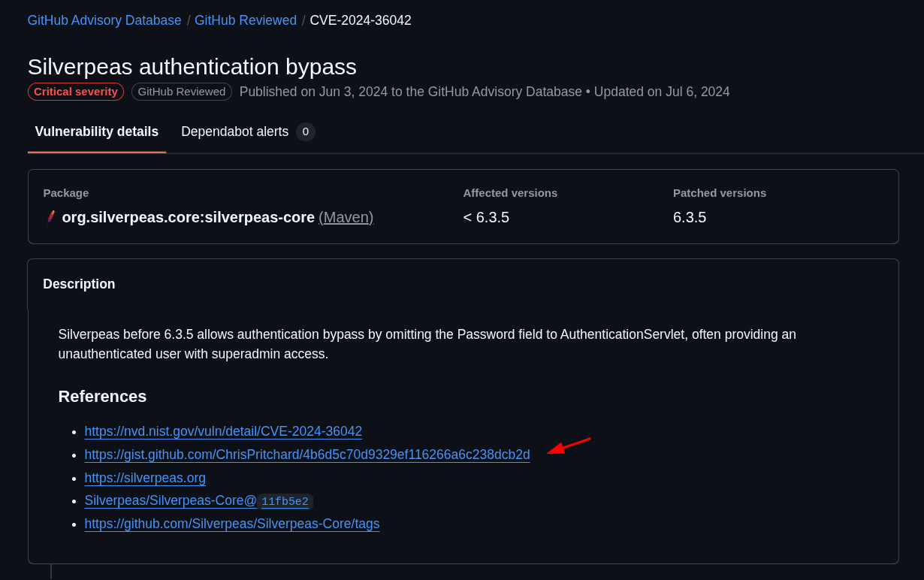924x580 pixels.
Task: Open the (Maven) ecosystem link
Action: 346,217
